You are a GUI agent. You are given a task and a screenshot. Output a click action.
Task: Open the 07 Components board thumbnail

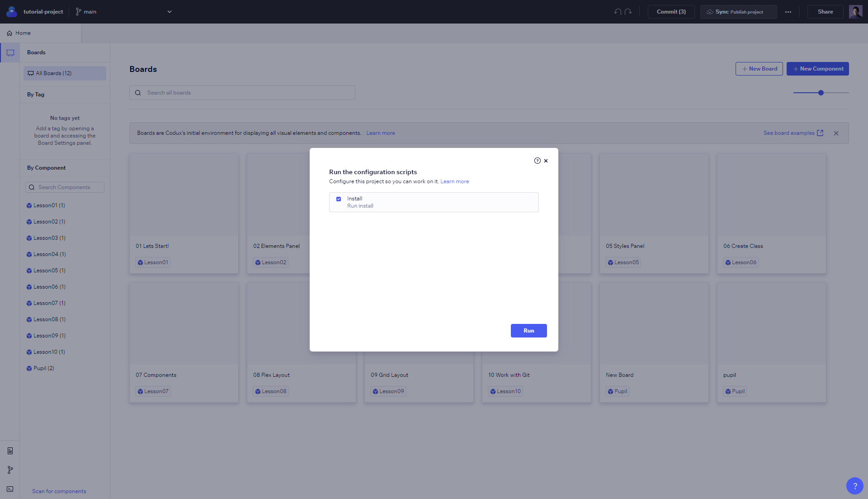184,323
